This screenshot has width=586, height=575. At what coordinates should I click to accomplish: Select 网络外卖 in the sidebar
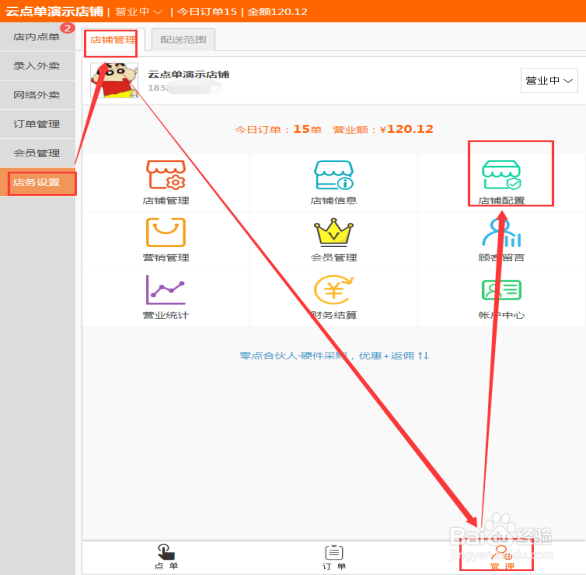coord(37,95)
